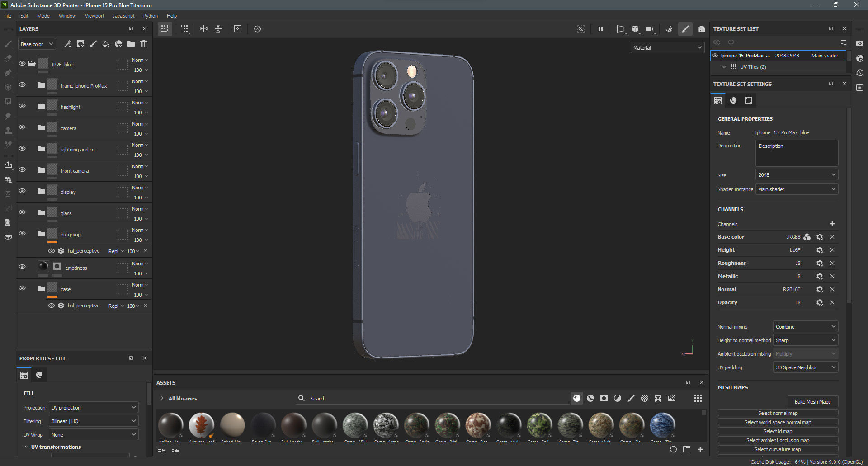Open the Viewport menu
The height and width of the screenshot is (466, 868).
click(94, 16)
